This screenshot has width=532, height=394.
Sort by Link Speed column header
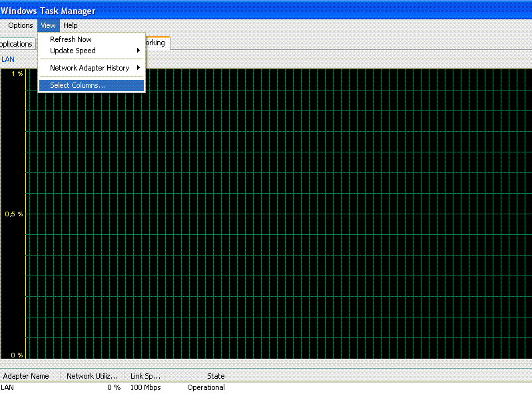coord(145,376)
